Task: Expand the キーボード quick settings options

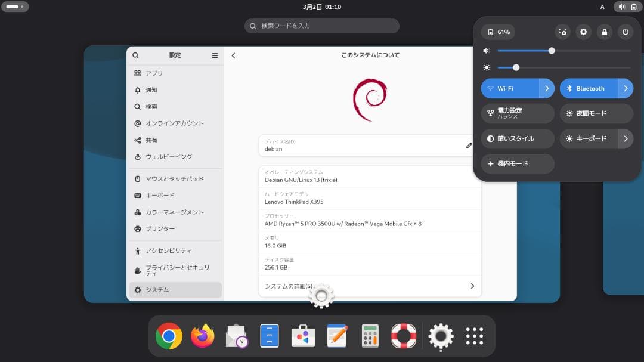Action: pos(626,138)
